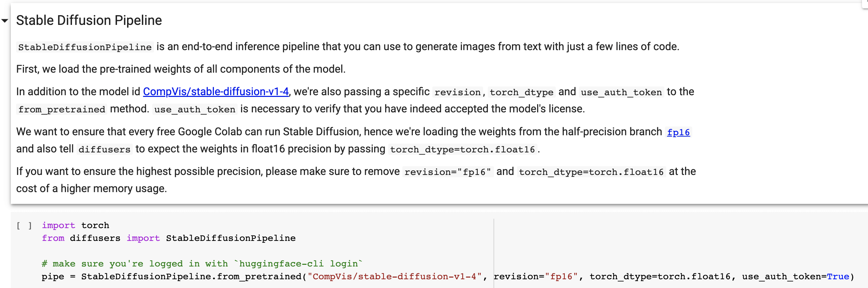Image resolution: width=868 pixels, height=288 pixels.
Task: Run the code cell with brackets
Action: pos(24,226)
